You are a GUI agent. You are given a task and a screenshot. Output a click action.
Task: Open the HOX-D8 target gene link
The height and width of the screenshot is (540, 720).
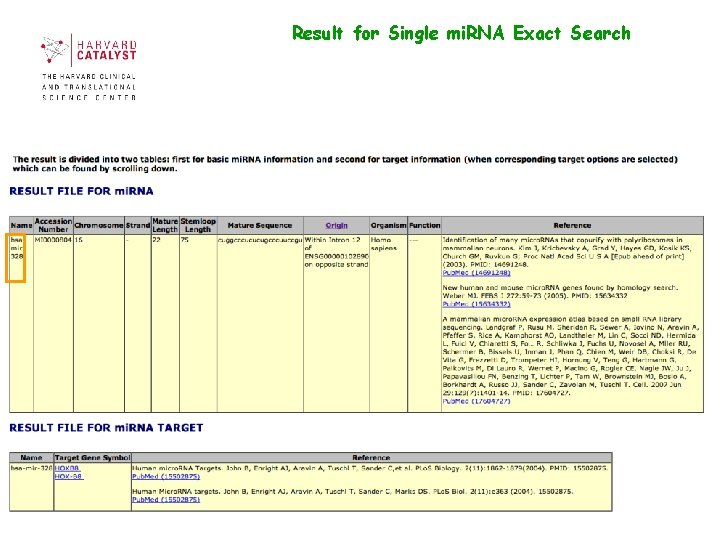click(69, 477)
